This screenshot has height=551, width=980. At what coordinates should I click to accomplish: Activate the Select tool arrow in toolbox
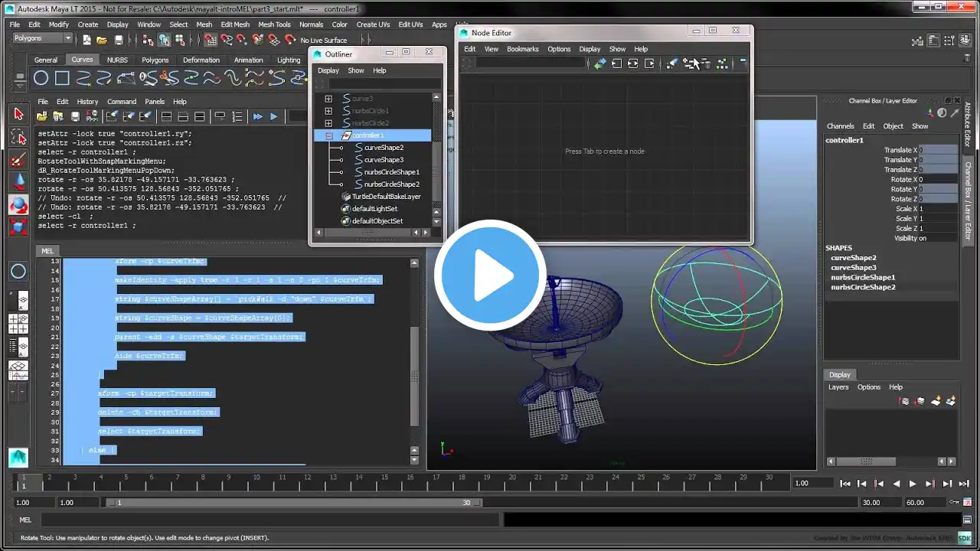(x=18, y=114)
